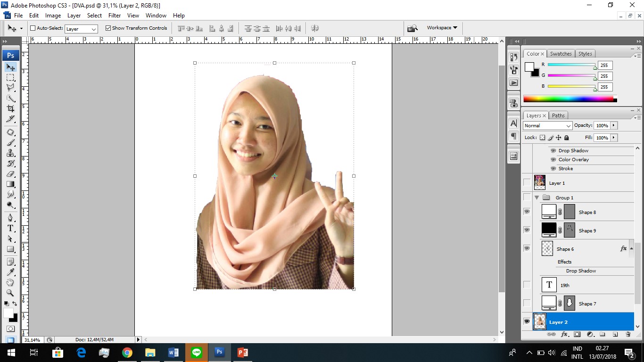Open the Actions panel play icon
Screen dimensions: 644x362
(x=514, y=83)
